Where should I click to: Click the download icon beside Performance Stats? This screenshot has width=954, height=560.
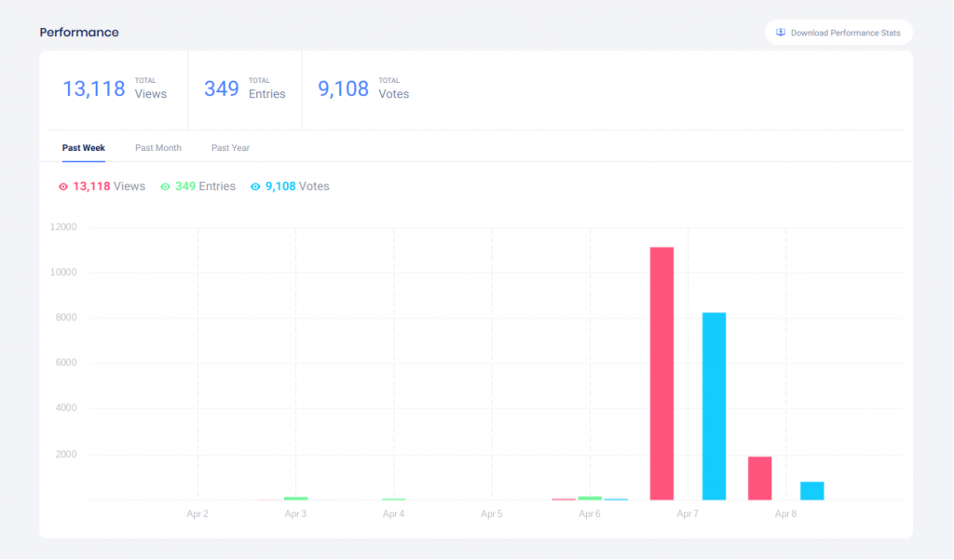click(x=781, y=33)
